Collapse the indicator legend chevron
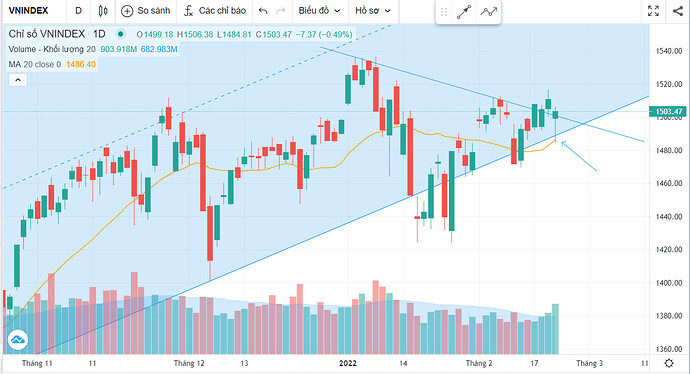The width and height of the screenshot is (690, 374). (x=18, y=80)
